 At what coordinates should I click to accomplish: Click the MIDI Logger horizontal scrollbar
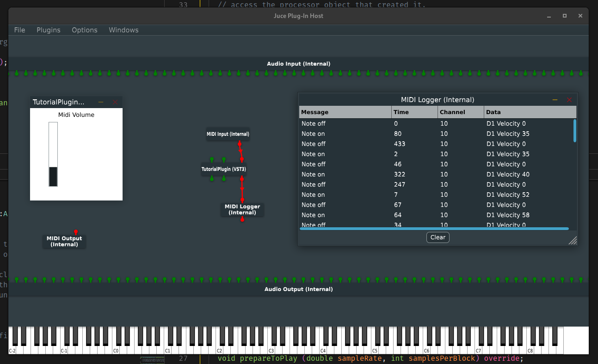(434, 228)
